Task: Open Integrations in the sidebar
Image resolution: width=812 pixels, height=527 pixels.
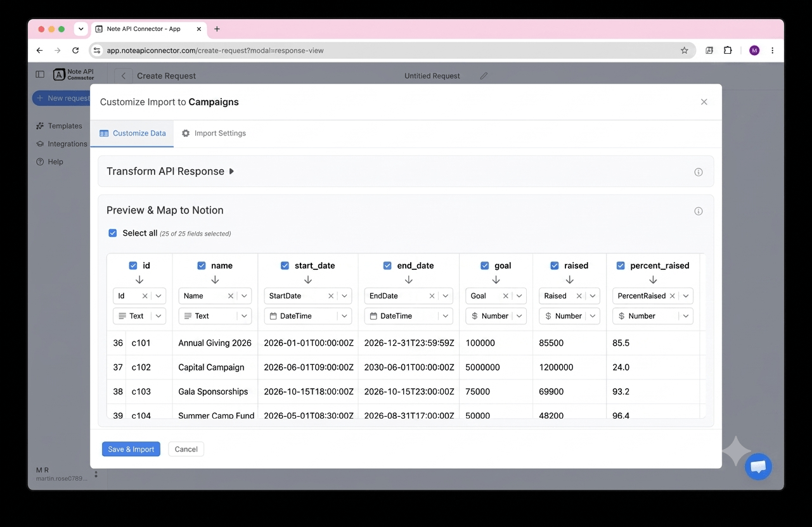Action: tap(61, 144)
